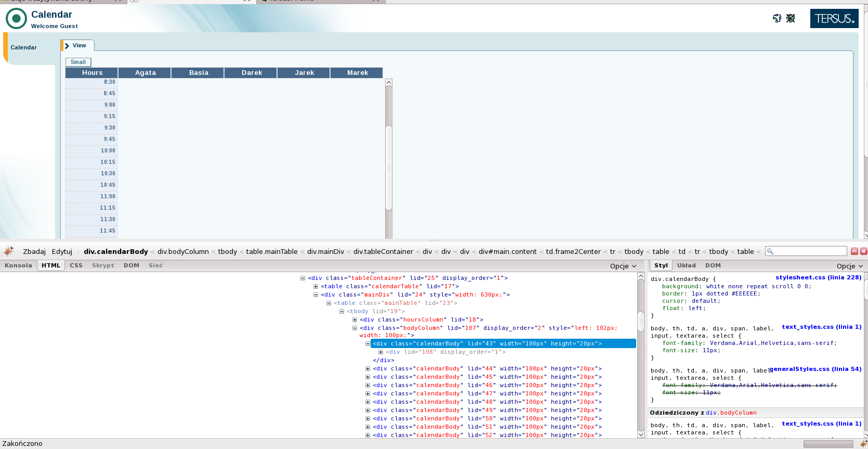868x449 pixels.
Task: Click div#main.content in the breadcrumb path
Action: tap(507, 251)
